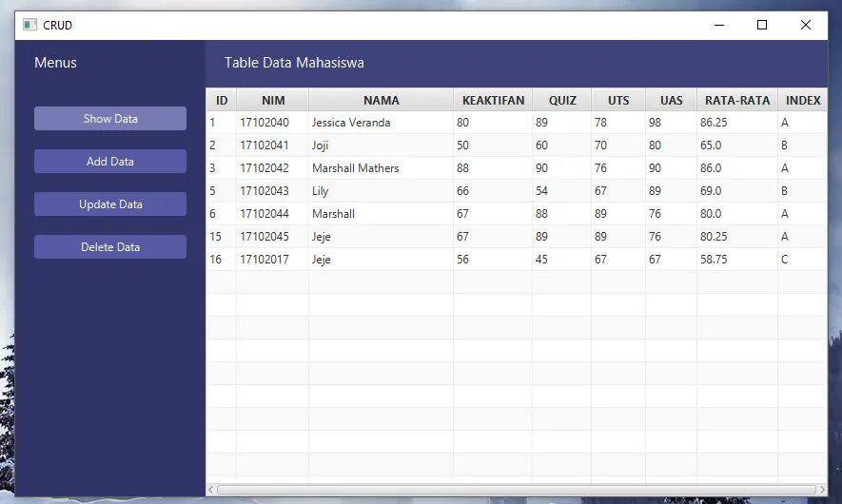This screenshot has height=504, width=842.
Task: Click the rata-rata value 65.0
Action: (x=737, y=145)
